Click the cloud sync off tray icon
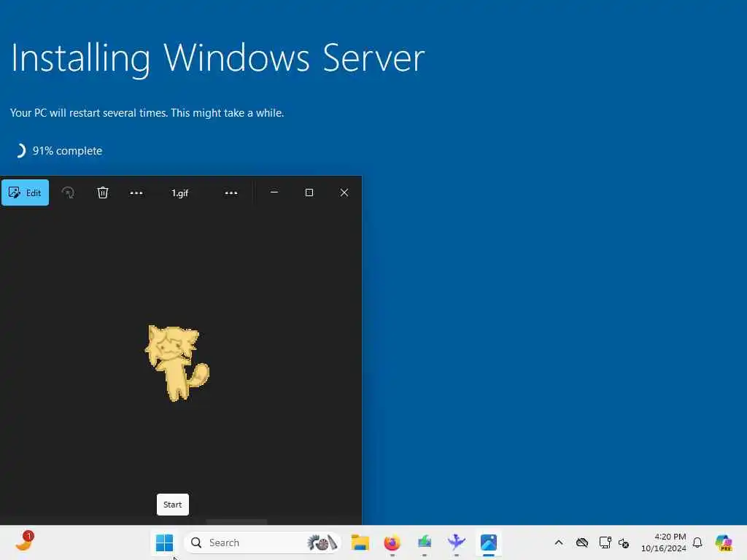The width and height of the screenshot is (747, 560). [581, 542]
